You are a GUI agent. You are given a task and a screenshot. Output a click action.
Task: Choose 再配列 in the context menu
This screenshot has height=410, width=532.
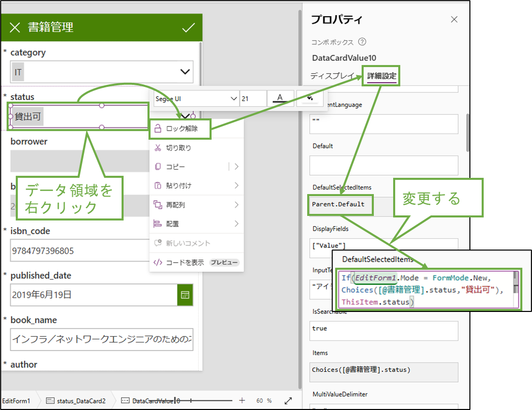point(196,205)
